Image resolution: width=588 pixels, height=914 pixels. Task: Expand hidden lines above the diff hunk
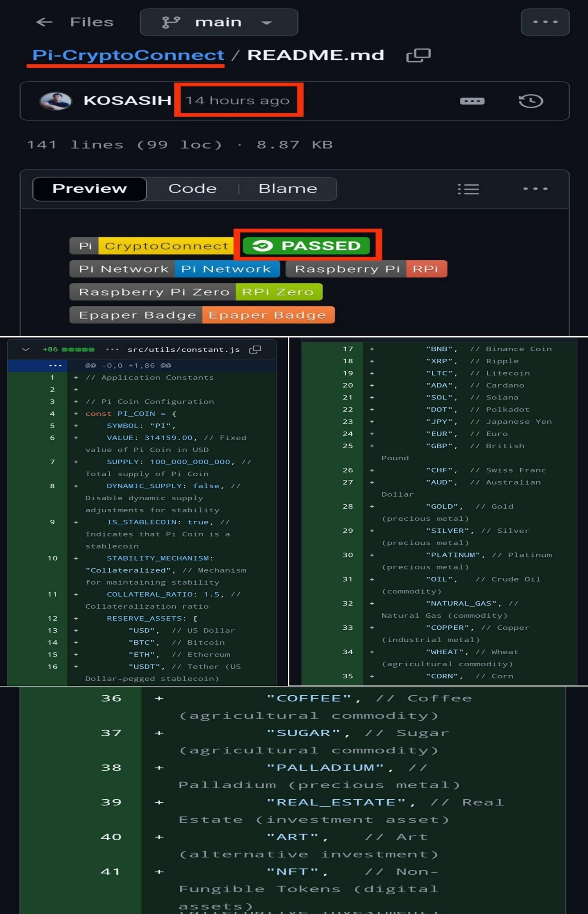click(55, 366)
